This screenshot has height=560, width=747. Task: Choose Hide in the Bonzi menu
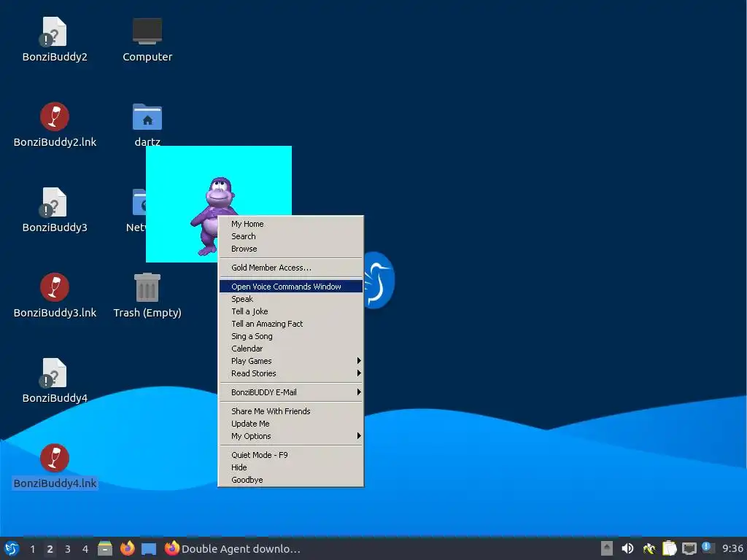click(x=290, y=467)
